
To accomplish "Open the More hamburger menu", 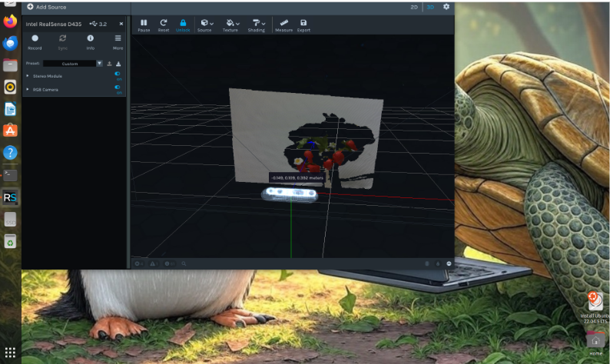I will tap(118, 38).
